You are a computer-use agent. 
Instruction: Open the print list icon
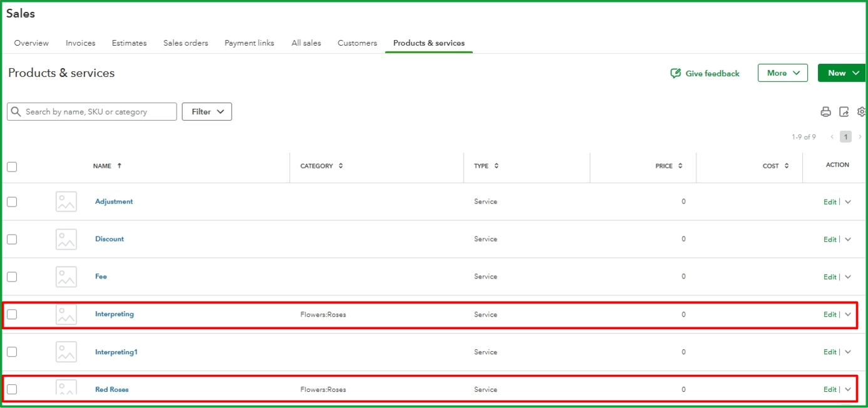click(825, 111)
